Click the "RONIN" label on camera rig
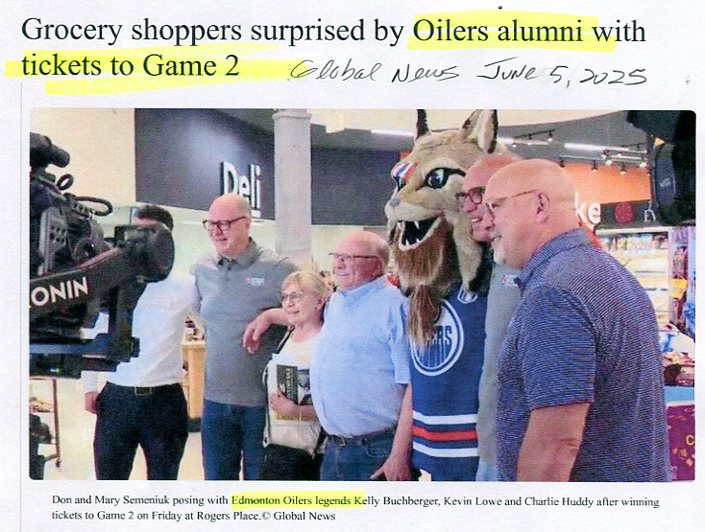Viewport: 705px width, 532px height. [60, 291]
